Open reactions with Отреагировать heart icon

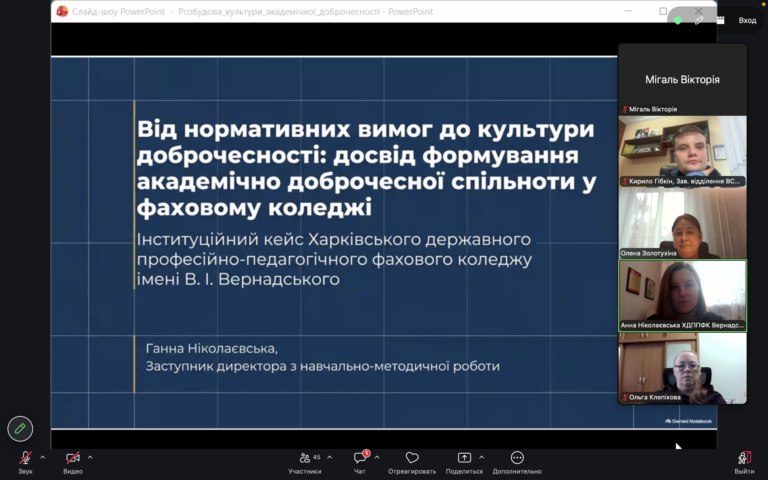tap(412, 457)
